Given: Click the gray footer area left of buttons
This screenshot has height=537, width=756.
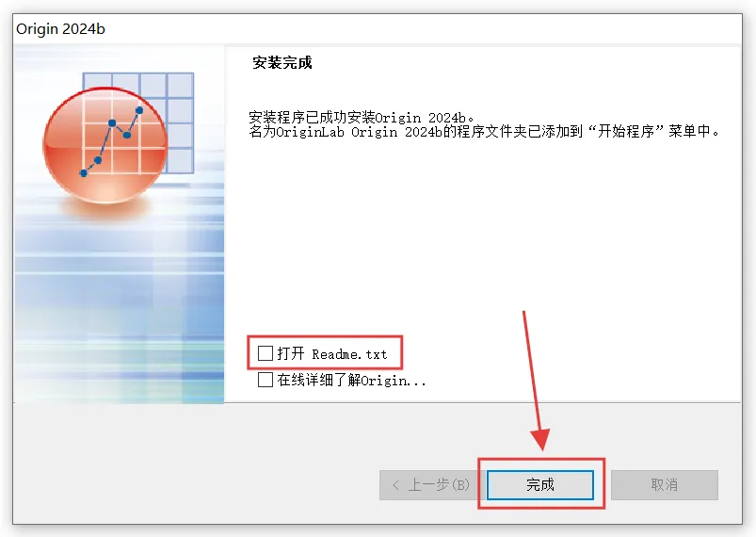Looking at the screenshot, I should 193,464.
